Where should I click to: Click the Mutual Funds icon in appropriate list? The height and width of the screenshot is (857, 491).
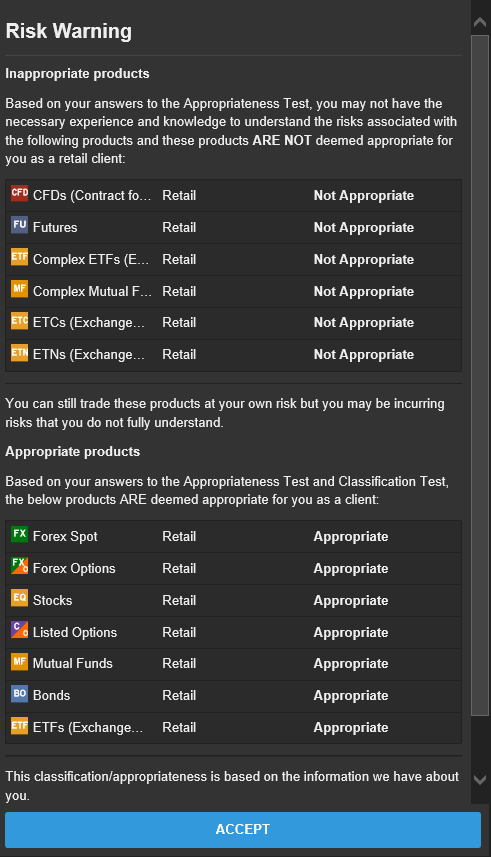20,661
